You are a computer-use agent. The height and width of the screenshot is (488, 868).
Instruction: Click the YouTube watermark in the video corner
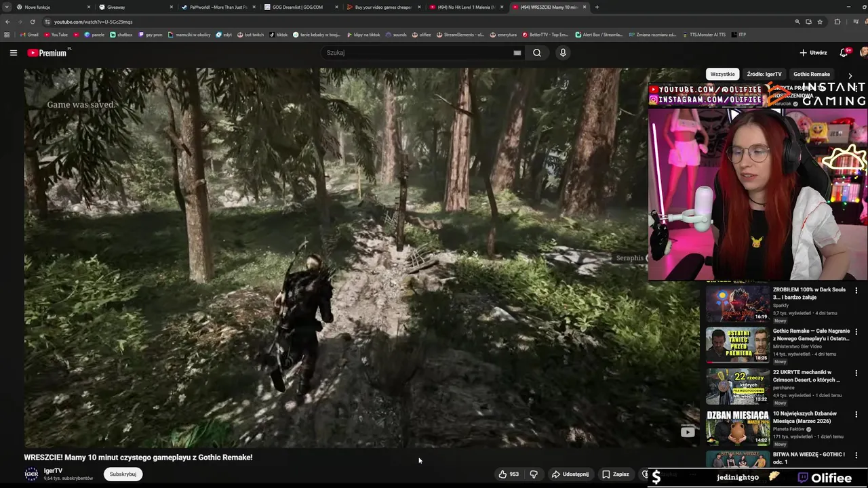point(688,432)
